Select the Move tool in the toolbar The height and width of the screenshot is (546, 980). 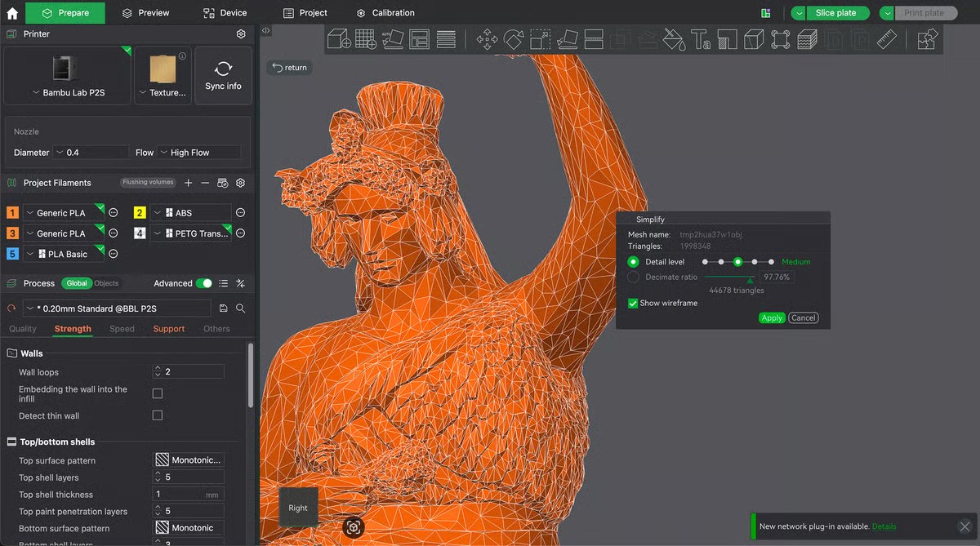tap(488, 39)
